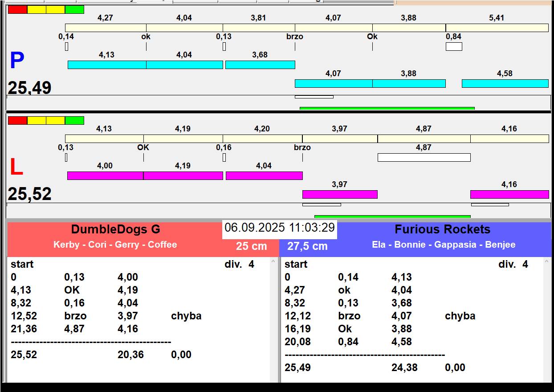Screen dimensions: 554x392
Task: Click the 'OK' label in L lane timeline
Action: click(143, 147)
